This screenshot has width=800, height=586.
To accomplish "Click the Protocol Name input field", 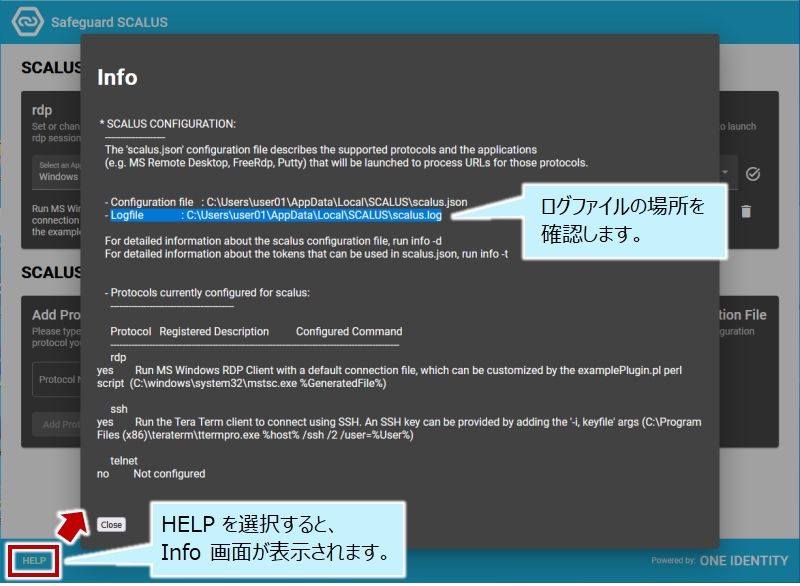I will pyautogui.click(x=56, y=379).
